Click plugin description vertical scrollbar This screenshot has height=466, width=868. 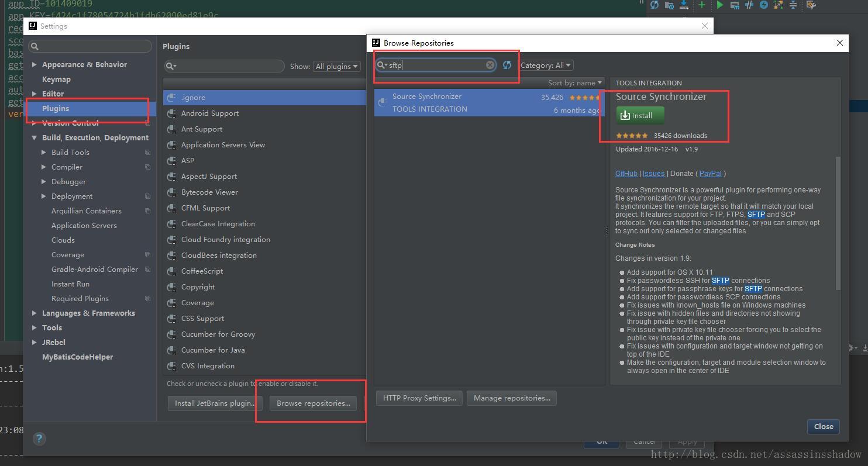[838, 223]
